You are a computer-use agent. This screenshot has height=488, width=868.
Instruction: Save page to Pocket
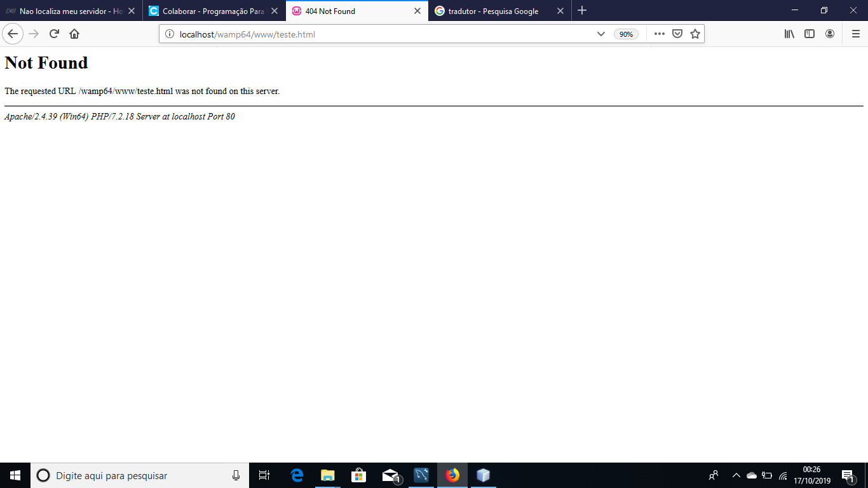point(677,34)
